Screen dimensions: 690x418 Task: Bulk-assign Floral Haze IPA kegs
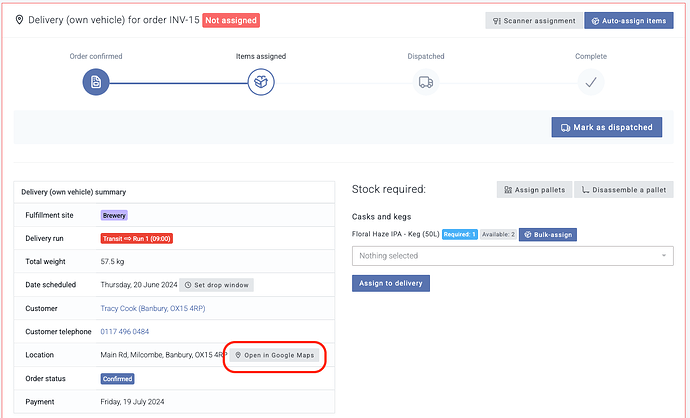click(548, 235)
